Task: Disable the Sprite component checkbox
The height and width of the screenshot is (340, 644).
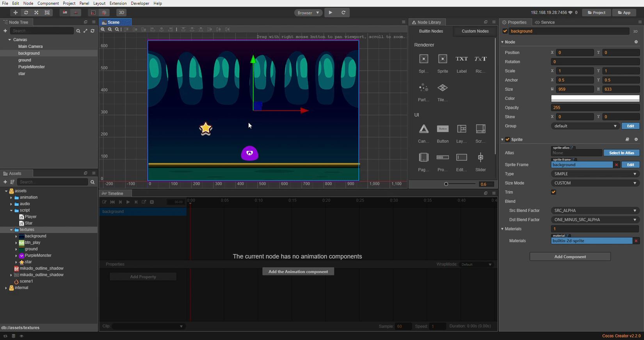Action: (507, 140)
